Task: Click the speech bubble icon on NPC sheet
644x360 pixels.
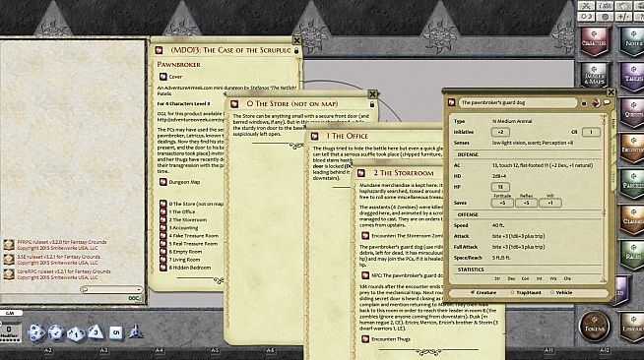Action: click(x=607, y=102)
